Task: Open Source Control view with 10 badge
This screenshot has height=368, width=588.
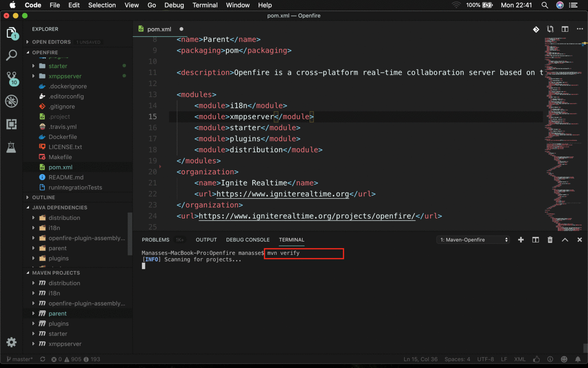Action: pyautogui.click(x=11, y=78)
